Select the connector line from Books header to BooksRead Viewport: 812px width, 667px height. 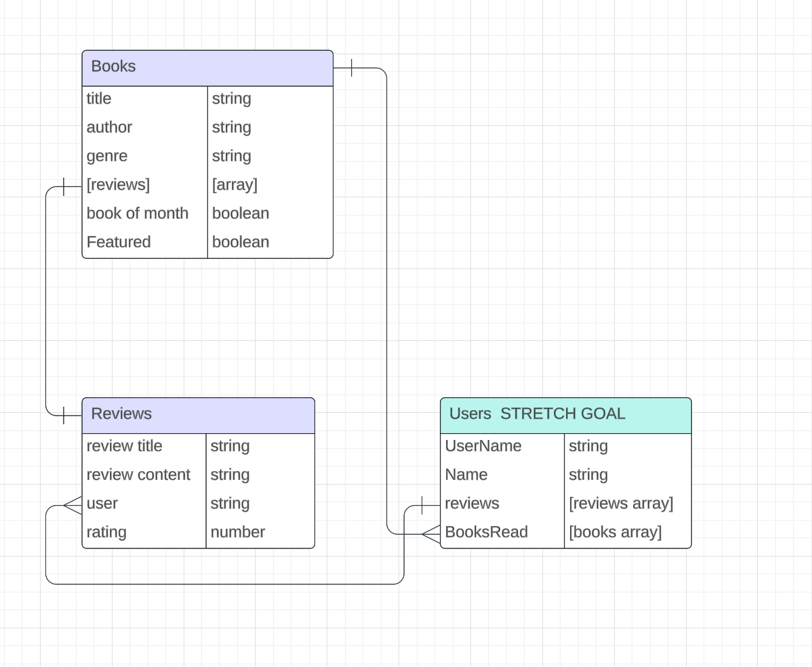click(x=387, y=300)
